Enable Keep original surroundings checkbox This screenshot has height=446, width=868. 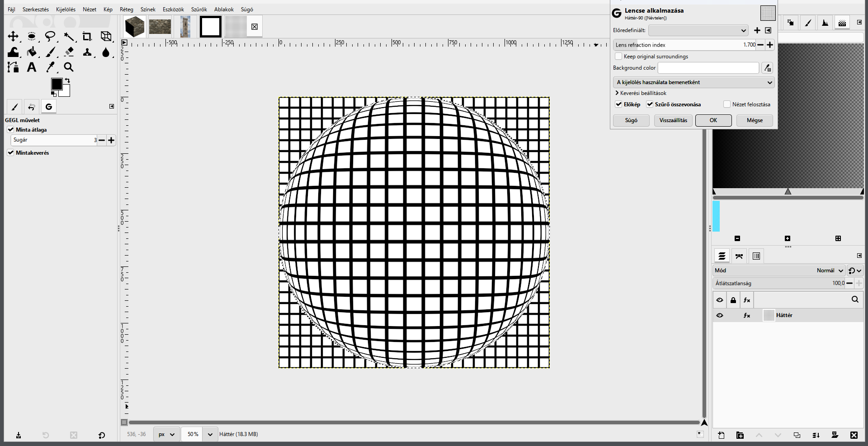(618, 56)
